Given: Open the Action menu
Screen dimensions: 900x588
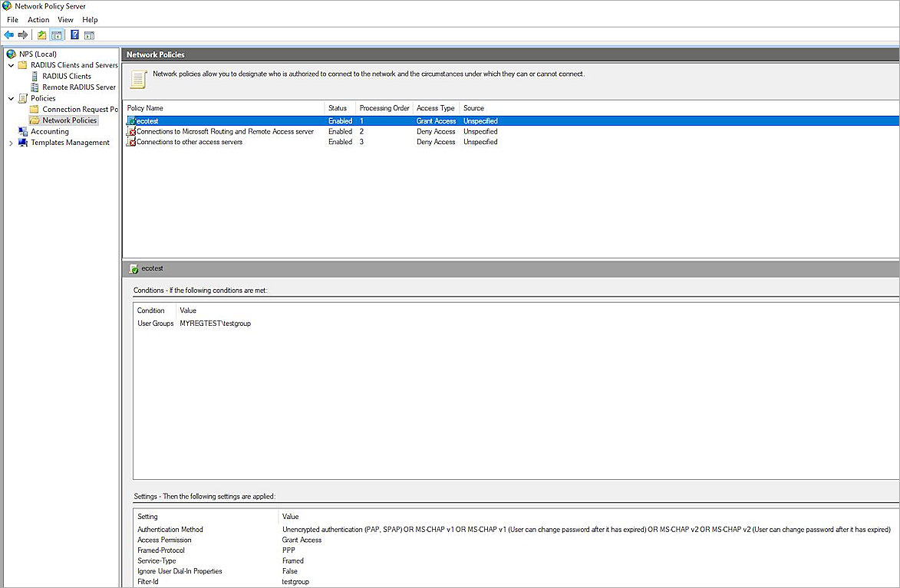Looking at the screenshot, I should point(38,19).
